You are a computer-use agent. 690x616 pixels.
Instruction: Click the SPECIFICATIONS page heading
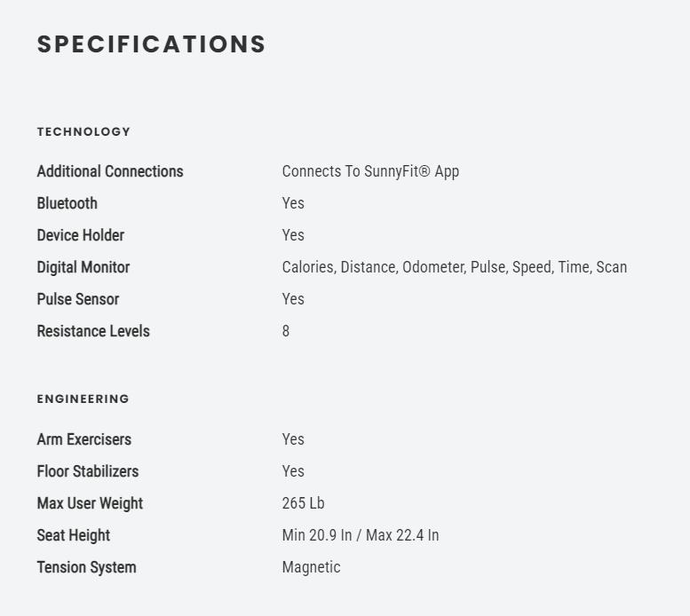point(152,44)
